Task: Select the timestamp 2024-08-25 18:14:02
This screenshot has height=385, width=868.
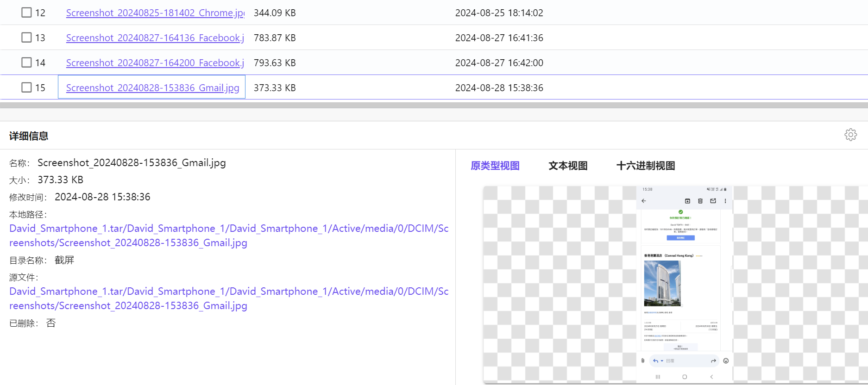Action: click(x=499, y=13)
